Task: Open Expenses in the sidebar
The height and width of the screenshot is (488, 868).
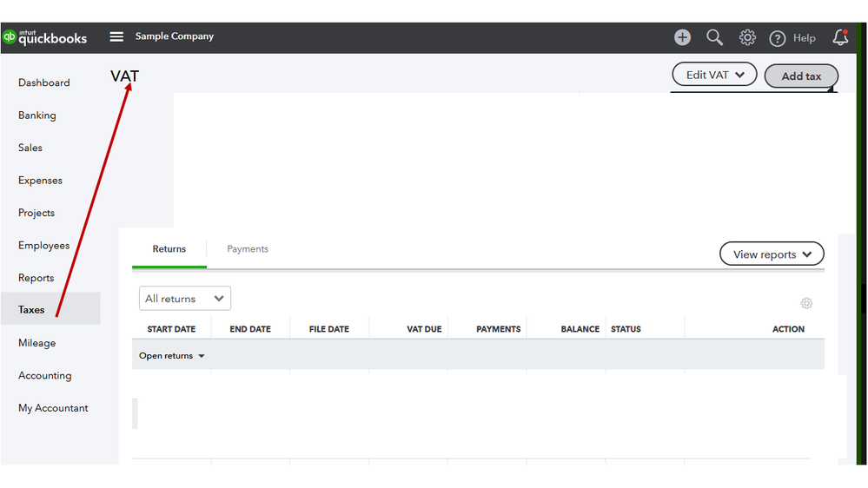Action: (x=41, y=181)
